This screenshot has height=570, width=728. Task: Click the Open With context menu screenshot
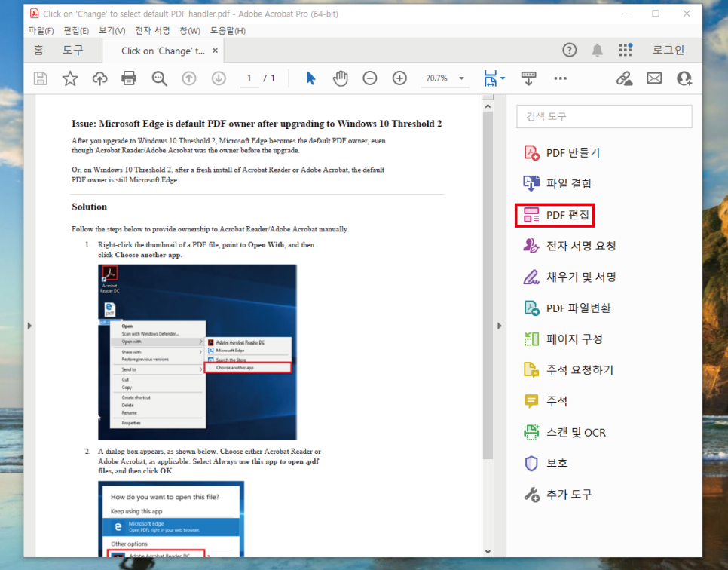point(197,352)
